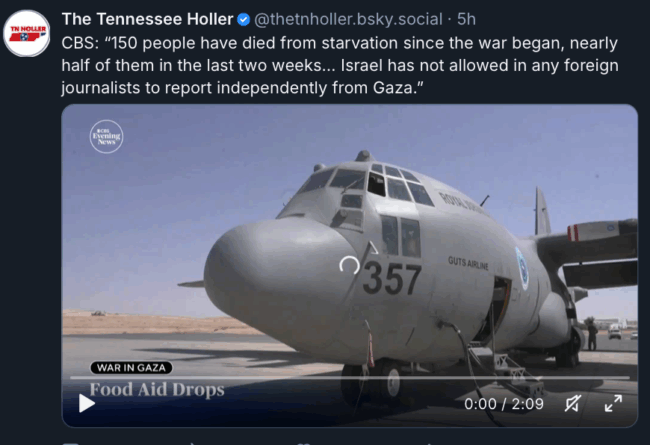The width and height of the screenshot is (650, 445).
Task: Click the 0:00 / 2:09 time display
Action: [x=504, y=404]
